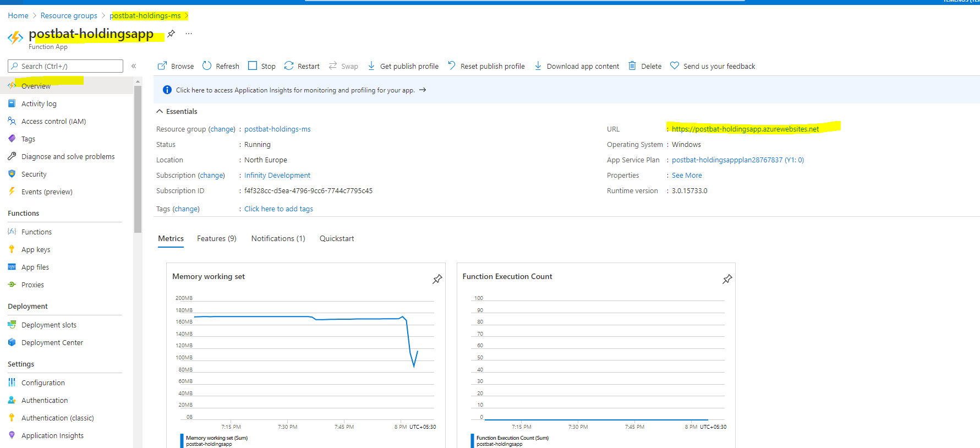Open the Application Insights info banner

pyautogui.click(x=295, y=90)
